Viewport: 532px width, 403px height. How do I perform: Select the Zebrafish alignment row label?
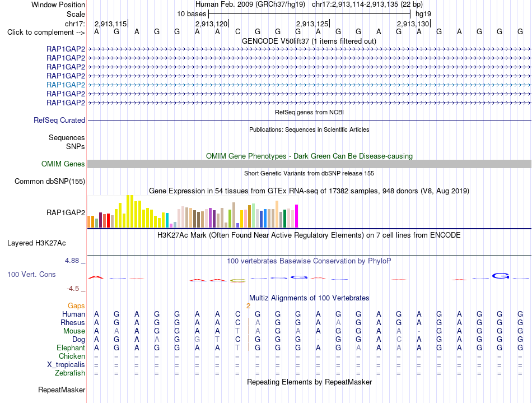pos(70,373)
